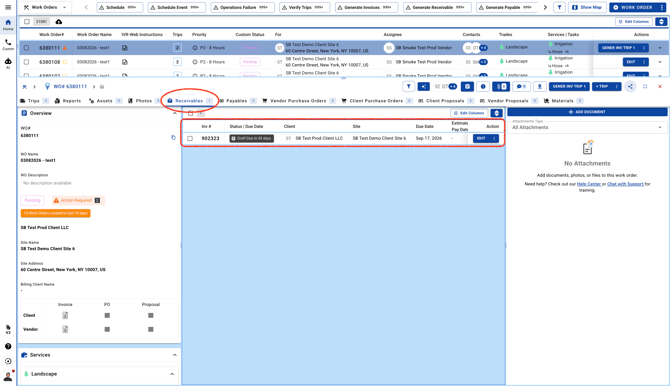Open the filter icon beside Show Map

coord(559,7)
